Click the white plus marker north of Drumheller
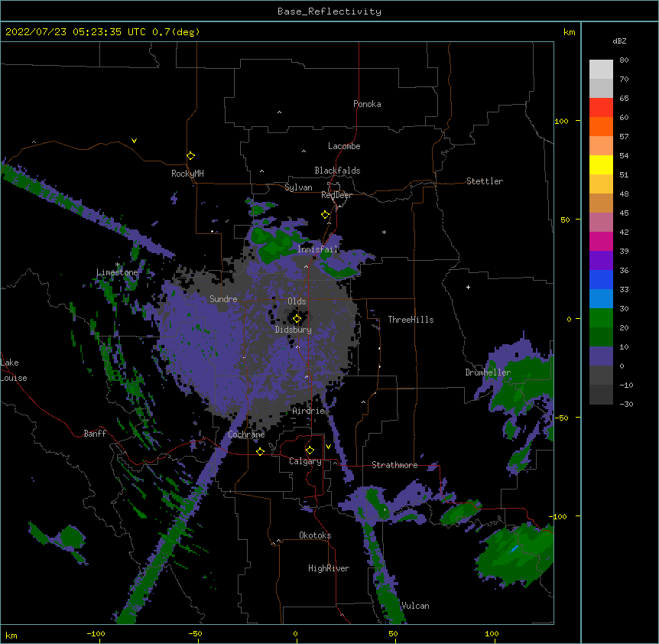659x644 pixels. (x=468, y=287)
